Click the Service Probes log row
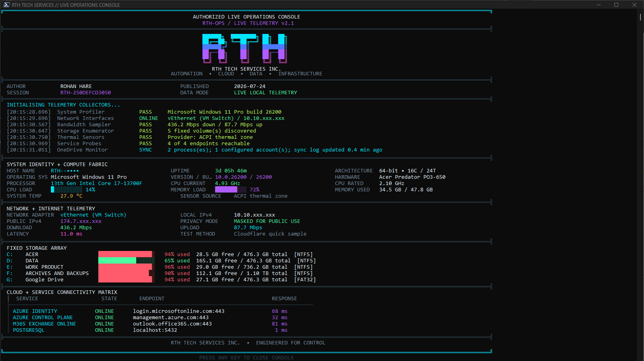The image size is (644, 361). point(128,144)
